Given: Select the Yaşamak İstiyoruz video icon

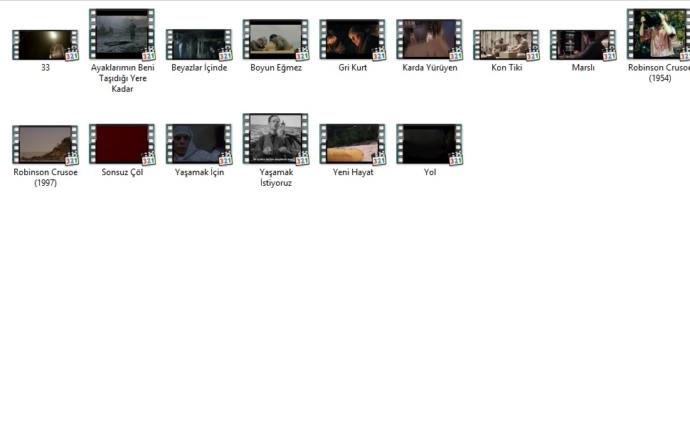Looking at the screenshot, I should click(276, 139).
